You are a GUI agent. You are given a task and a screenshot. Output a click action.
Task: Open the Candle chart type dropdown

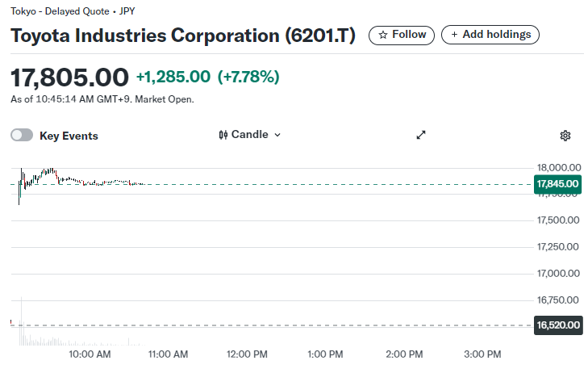249,135
